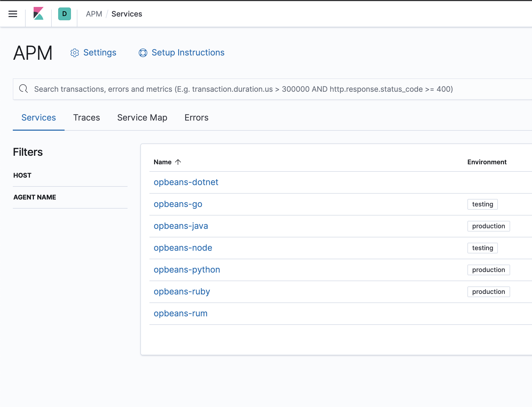Expand the AGENT NAME filter section

[35, 197]
